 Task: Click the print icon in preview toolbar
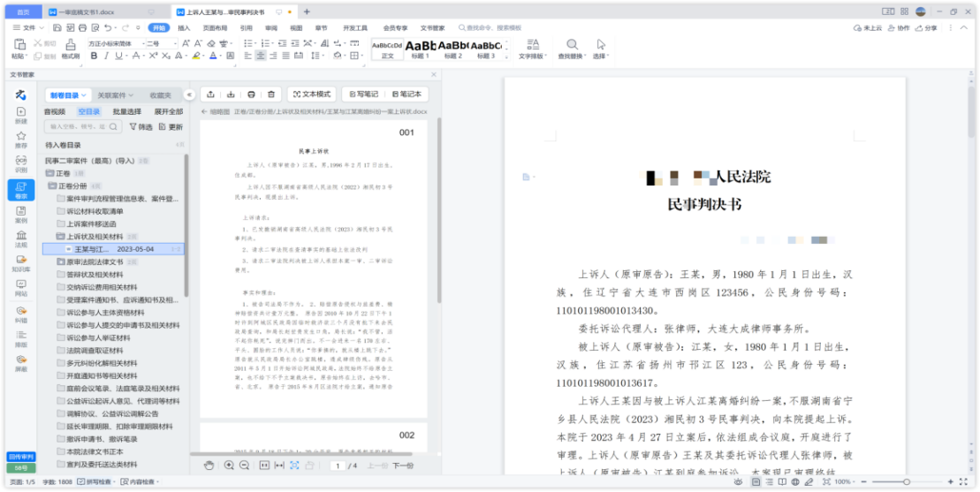tap(251, 94)
